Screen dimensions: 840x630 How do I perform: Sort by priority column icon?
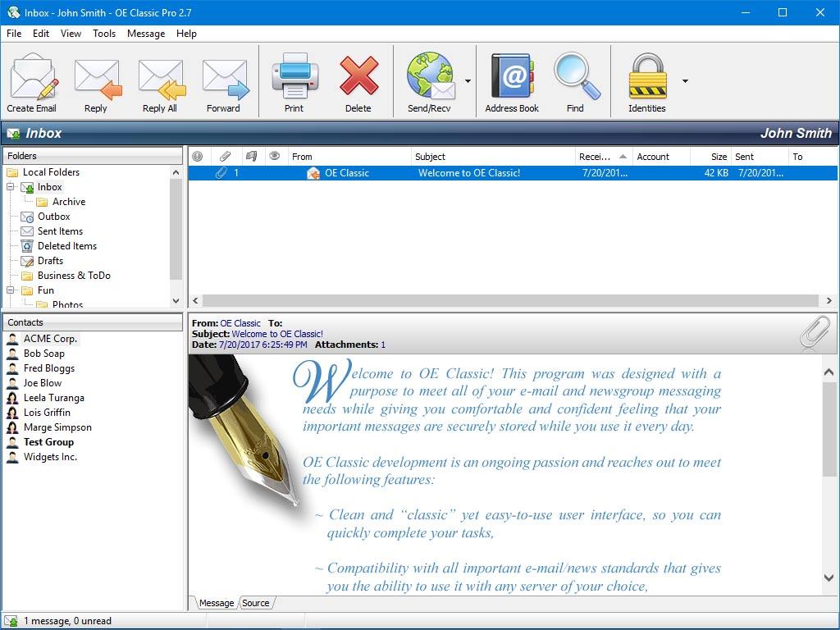[197, 157]
